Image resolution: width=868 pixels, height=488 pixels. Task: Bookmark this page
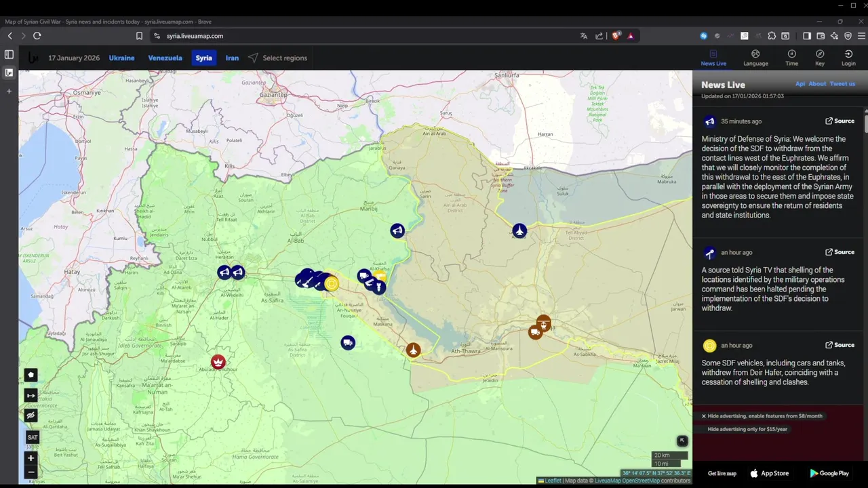(139, 36)
